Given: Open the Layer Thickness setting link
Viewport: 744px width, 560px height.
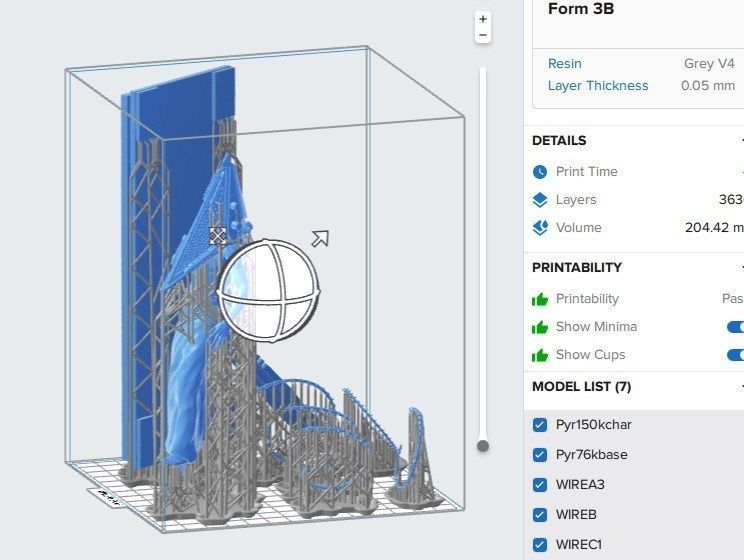Looking at the screenshot, I should click(598, 85).
